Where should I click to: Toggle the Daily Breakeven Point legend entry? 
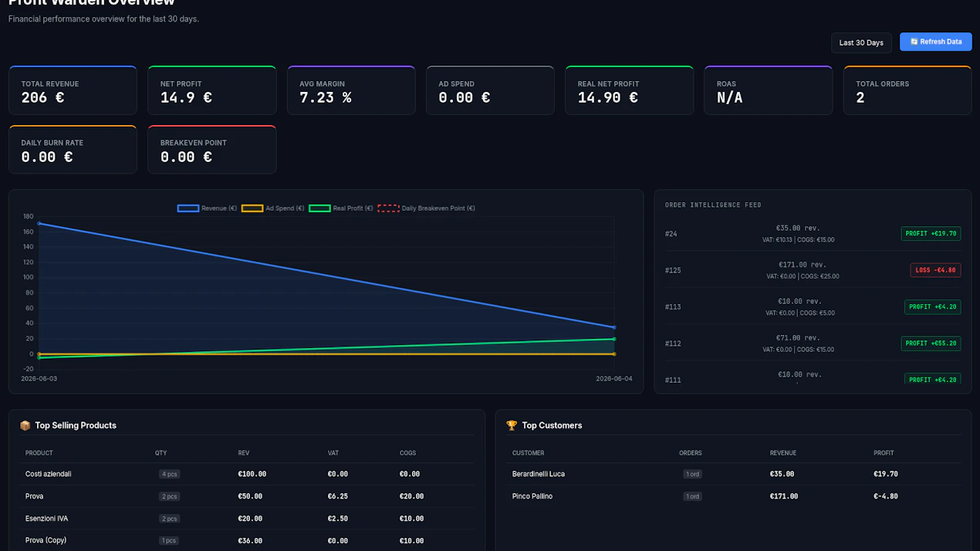(426, 208)
